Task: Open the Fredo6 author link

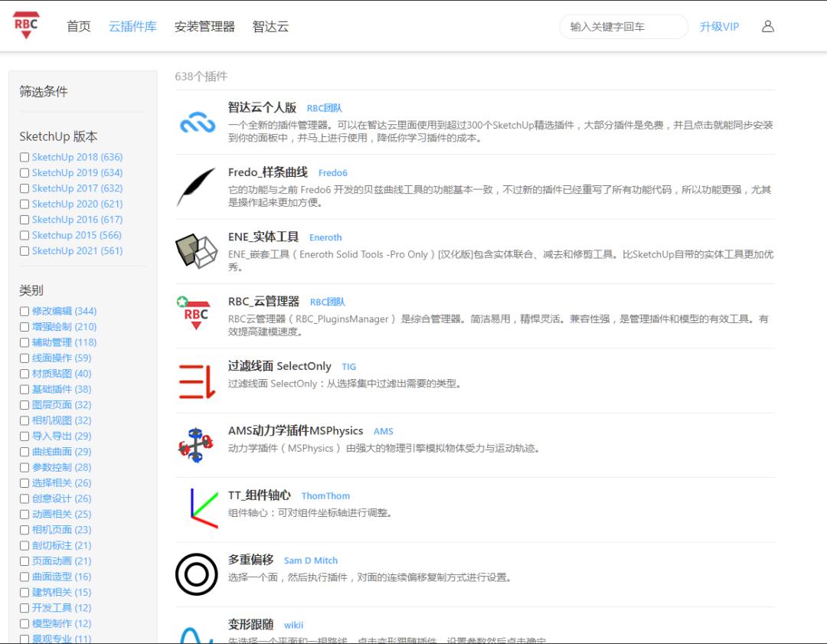Action: [332, 172]
